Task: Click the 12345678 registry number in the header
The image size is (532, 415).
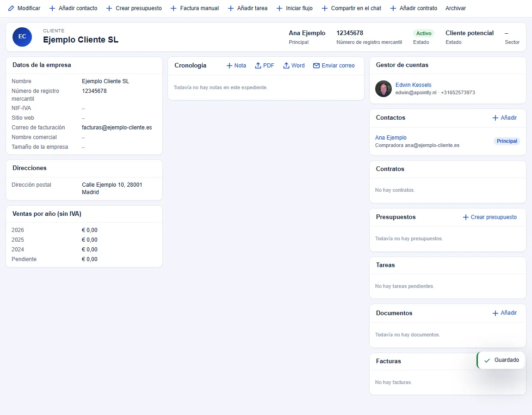Action: click(350, 33)
